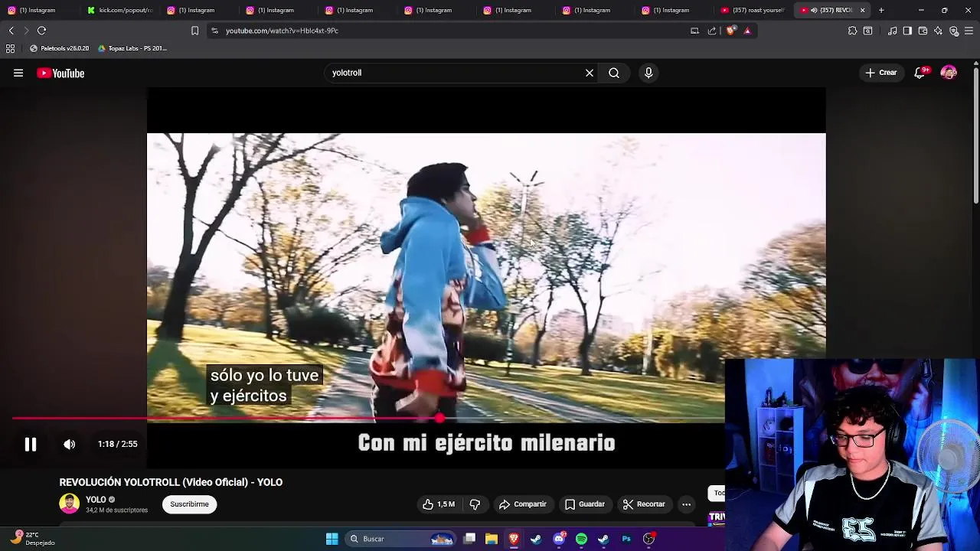Open the YouTube notifications bell
The width and height of the screenshot is (980, 551).
click(920, 73)
